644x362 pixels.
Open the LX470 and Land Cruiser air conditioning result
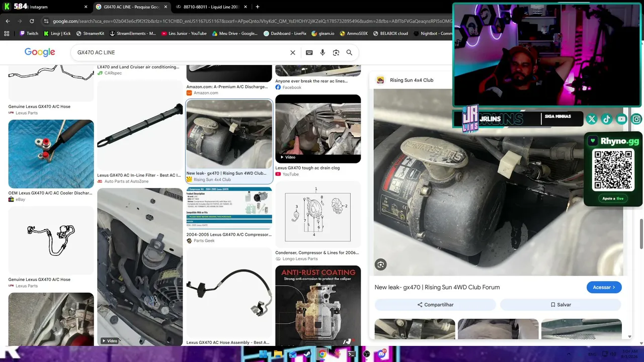point(138,67)
